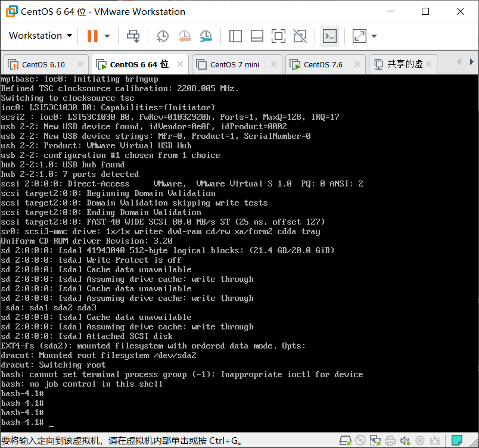This screenshot has height=448, width=479.
Task: Close the 共享的虚 tab
Action: (428, 64)
